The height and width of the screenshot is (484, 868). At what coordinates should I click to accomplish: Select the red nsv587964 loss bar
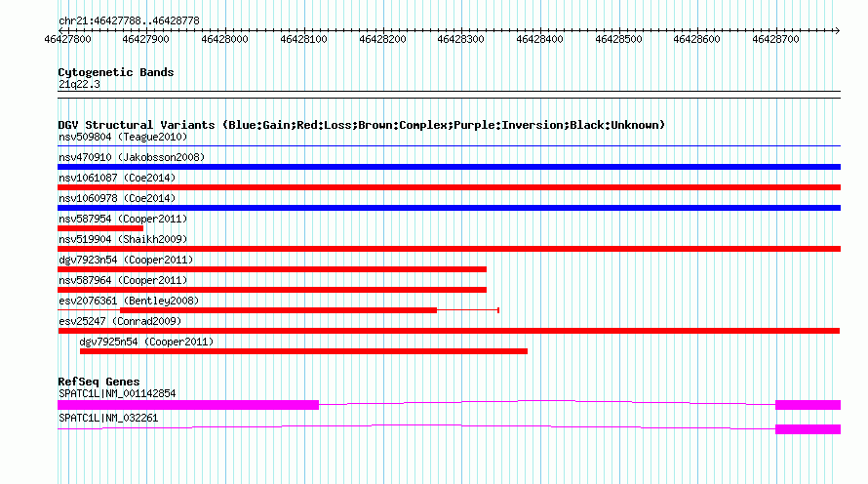pos(272,290)
